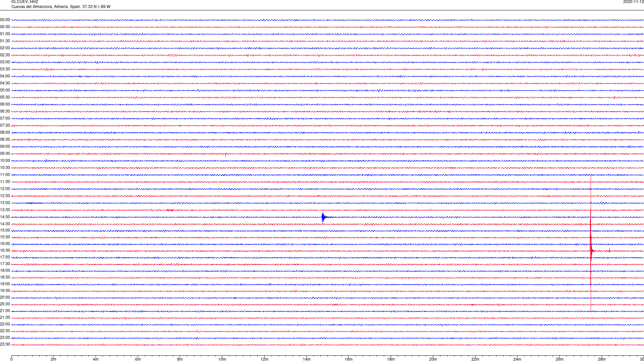Click the IG.CUEV..HHZ station code header

click(x=24, y=2)
